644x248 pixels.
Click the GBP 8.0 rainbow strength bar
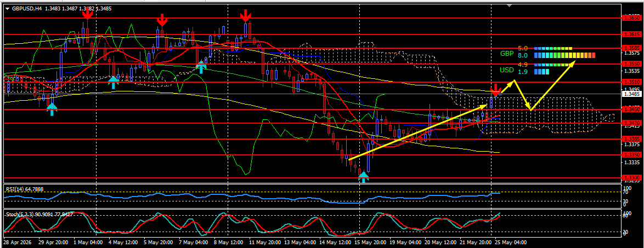pyautogui.click(x=564, y=55)
